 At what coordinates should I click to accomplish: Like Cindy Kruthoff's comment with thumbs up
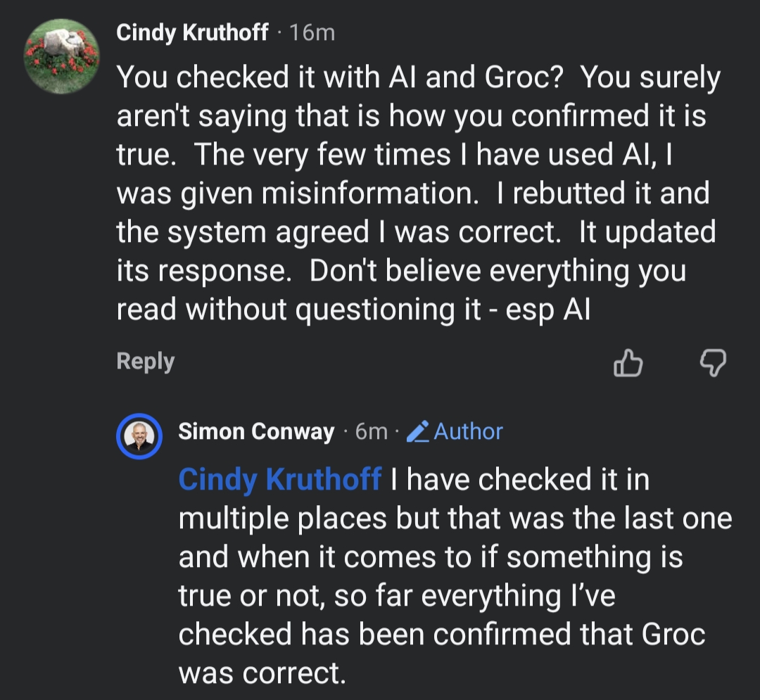(x=628, y=363)
